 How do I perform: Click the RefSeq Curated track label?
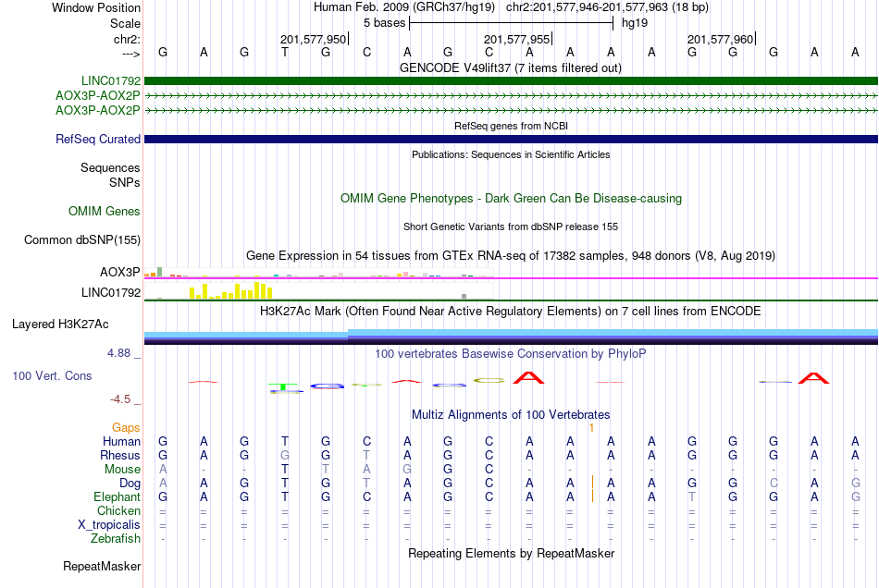[97, 139]
